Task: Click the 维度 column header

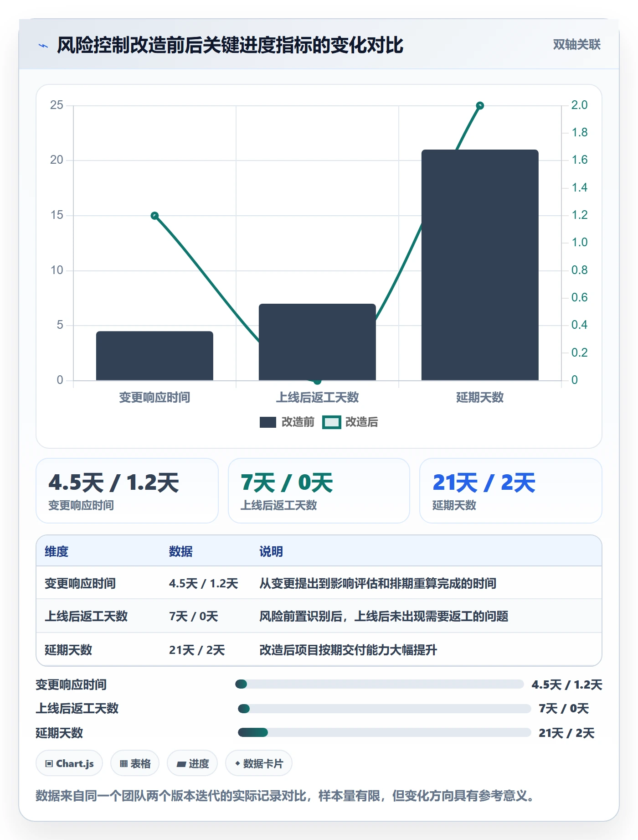Action: coord(57,551)
